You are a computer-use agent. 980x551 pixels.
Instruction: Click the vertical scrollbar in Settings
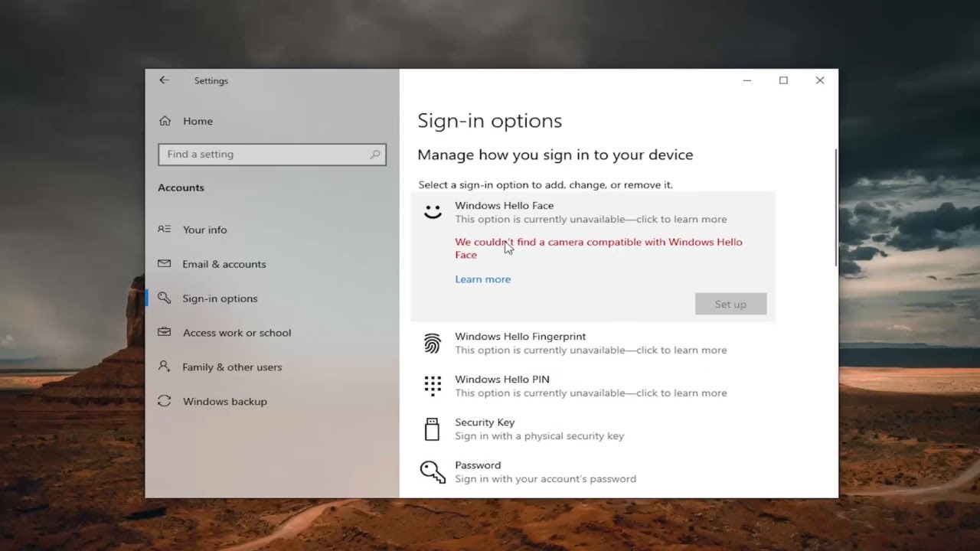click(835, 208)
